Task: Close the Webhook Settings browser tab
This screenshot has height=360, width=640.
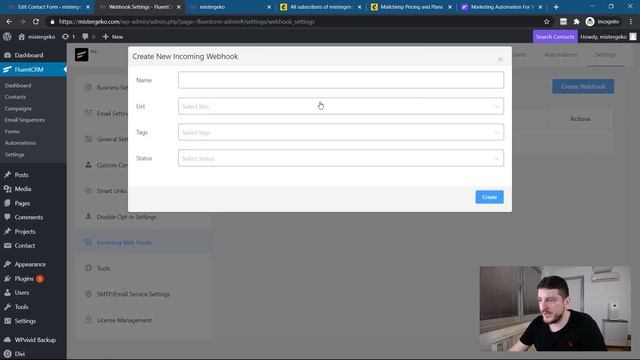Action: pos(178,7)
